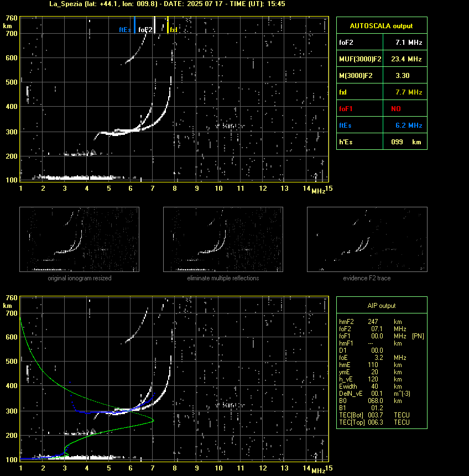Click the MHz axis label on bottom ionogram
This screenshot has height=476, width=469.
(x=318, y=471)
